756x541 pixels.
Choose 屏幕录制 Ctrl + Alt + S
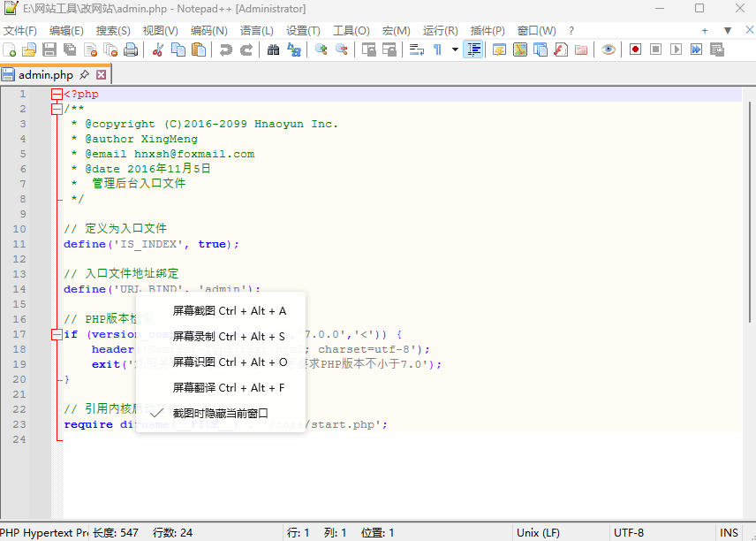(x=221, y=337)
